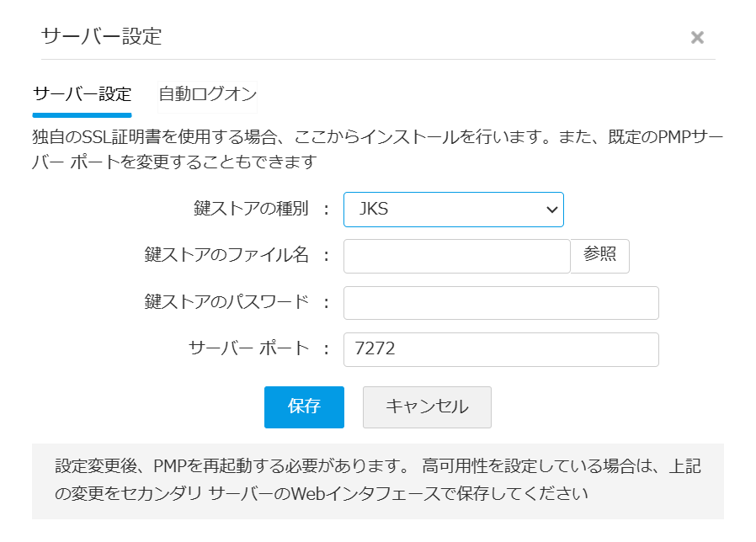This screenshot has height=542, width=756.
Task: Save settings with the 保存 button
Action: [x=304, y=407]
